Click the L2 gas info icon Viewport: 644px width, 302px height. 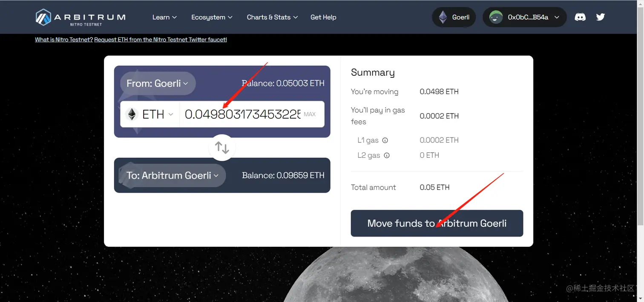tap(387, 155)
